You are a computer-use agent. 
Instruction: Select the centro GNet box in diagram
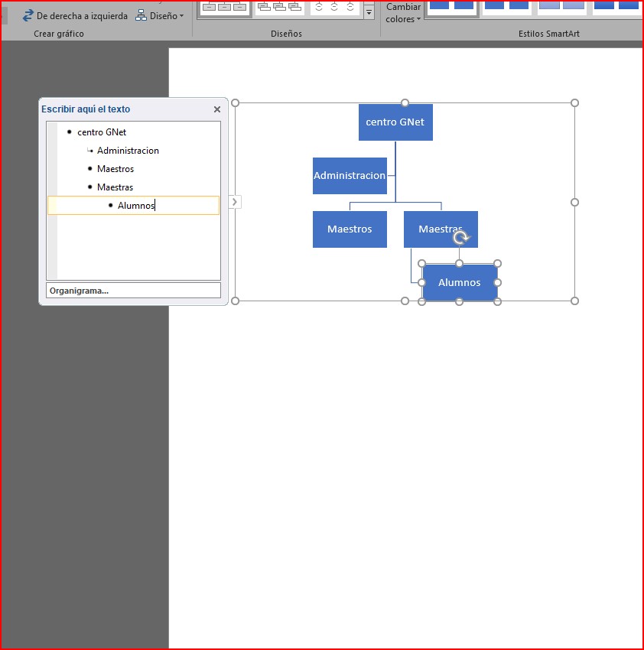395,122
